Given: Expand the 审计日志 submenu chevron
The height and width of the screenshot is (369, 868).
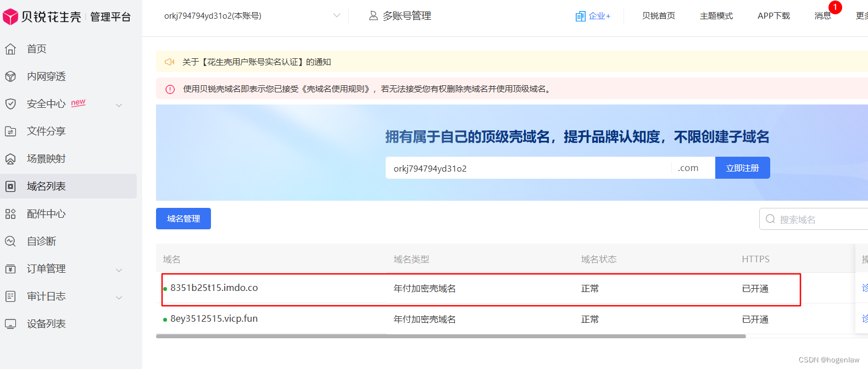Looking at the screenshot, I should [x=119, y=297].
